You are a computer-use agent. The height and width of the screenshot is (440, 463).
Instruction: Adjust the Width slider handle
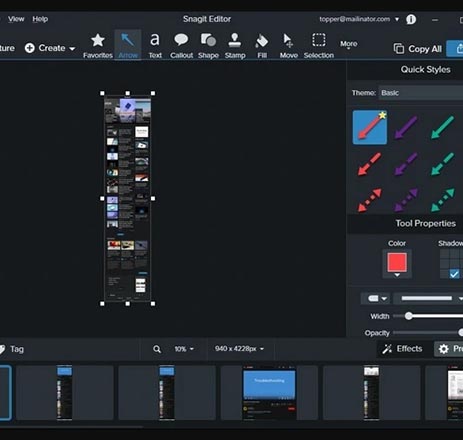click(408, 316)
